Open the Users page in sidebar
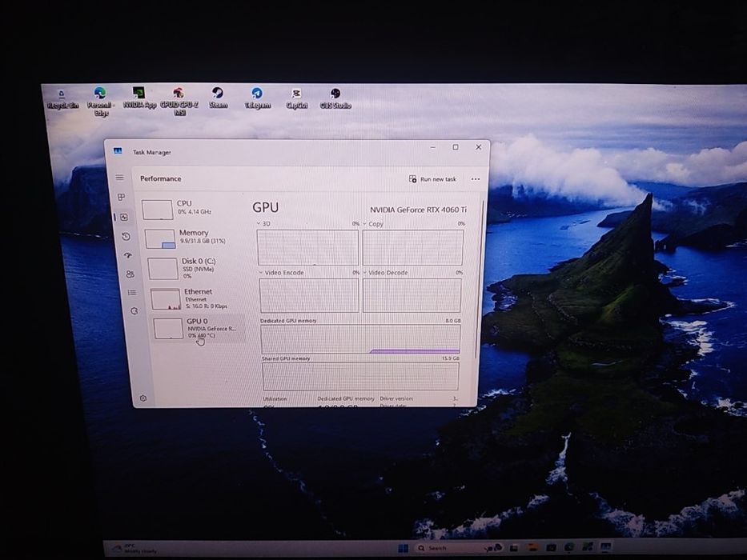747x560 pixels. [x=130, y=274]
